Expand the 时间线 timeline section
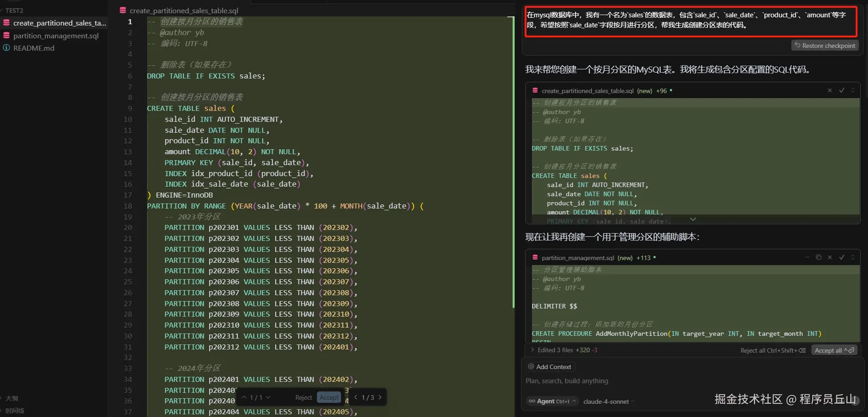The width and height of the screenshot is (868, 417). pyautogui.click(x=15, y=411)
